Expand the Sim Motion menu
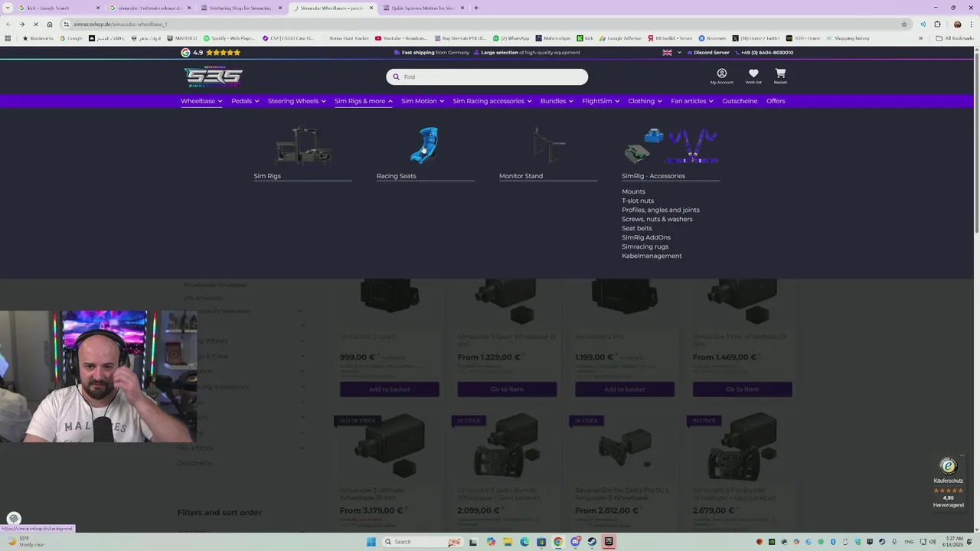 tap(423, 101)
